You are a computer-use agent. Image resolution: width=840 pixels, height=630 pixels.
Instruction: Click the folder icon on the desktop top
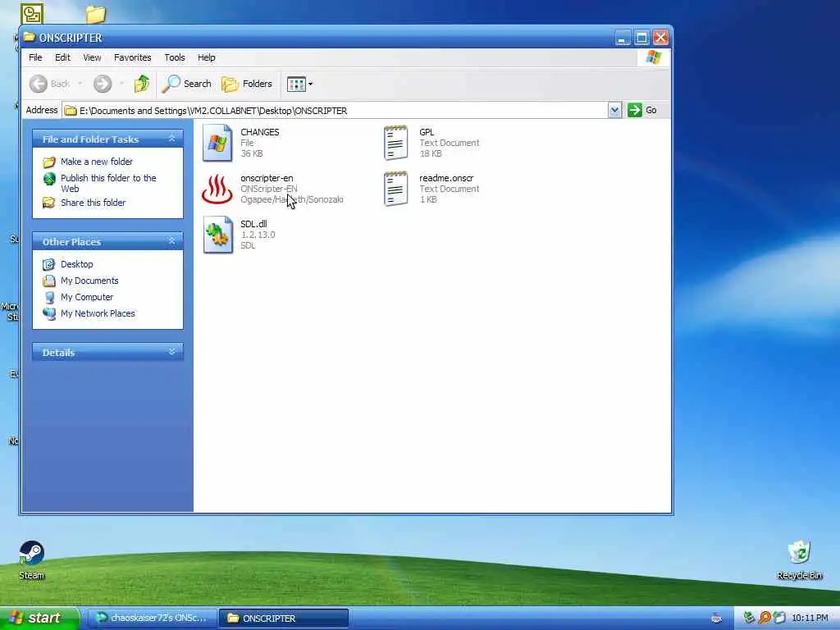(96, 14)
